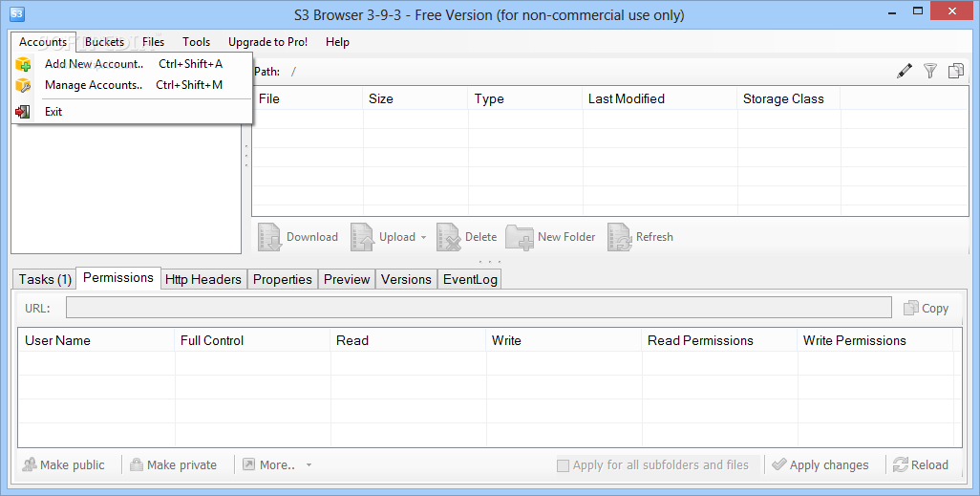This screenshot has width=980, height=496.
Task: Sort by Type column header
Action: pyautogui.click(x=525, y=98)
